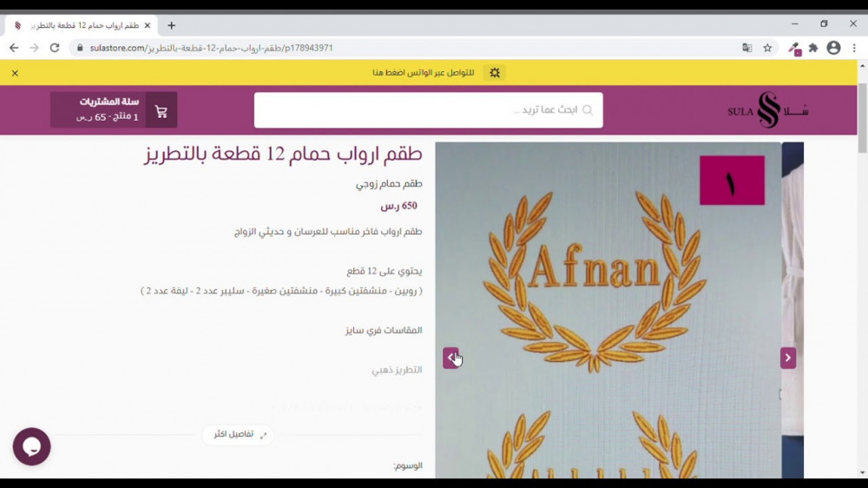The width and height of the screenshot is (868, 488).
Task: Select the "طقم ارواب حمام" browser tab
Action: pos(82,25)
